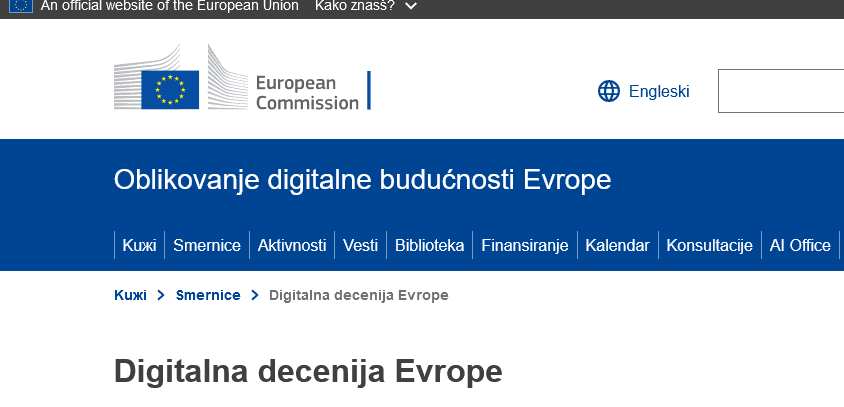
Task: Open the Kalendar menu item
Action: point(617,245)
